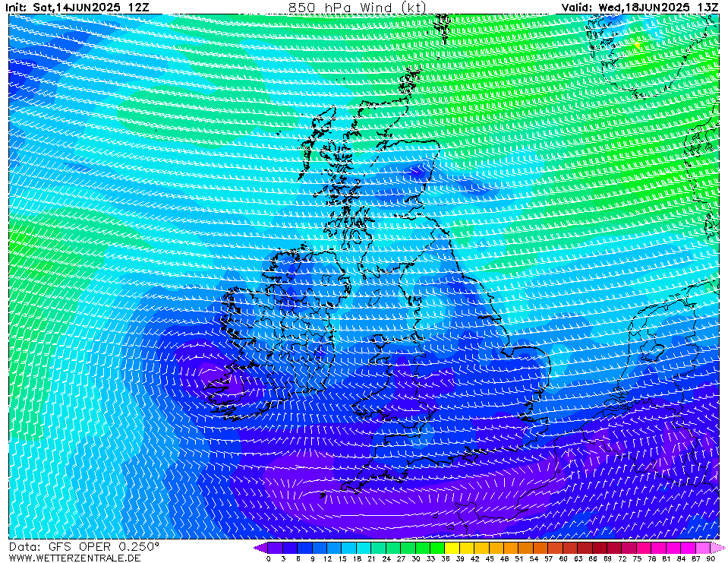The width and height of the screenshot is (728, 563).
Task: Click the legend value label '42'
Action: [474, 558]
